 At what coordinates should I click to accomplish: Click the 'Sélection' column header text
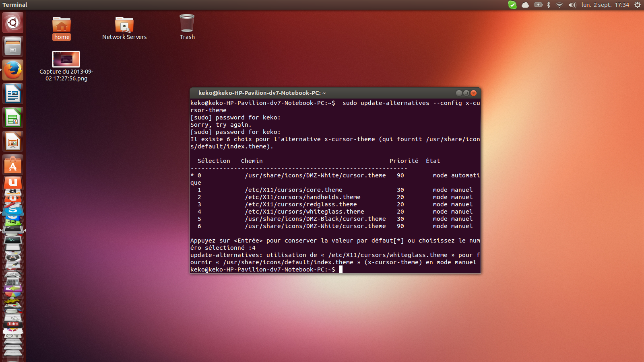214,161
